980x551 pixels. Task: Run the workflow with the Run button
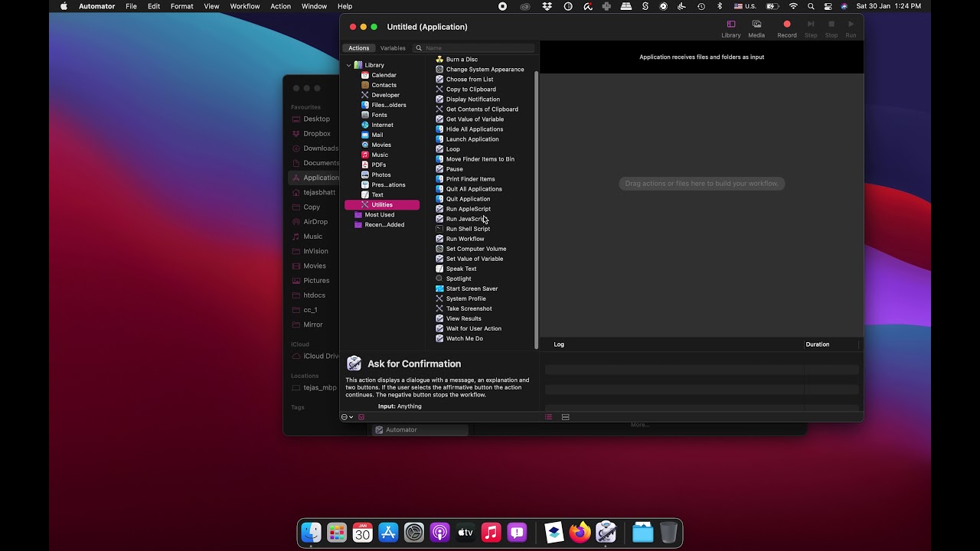pyautogui.click(x=851, y=28)
